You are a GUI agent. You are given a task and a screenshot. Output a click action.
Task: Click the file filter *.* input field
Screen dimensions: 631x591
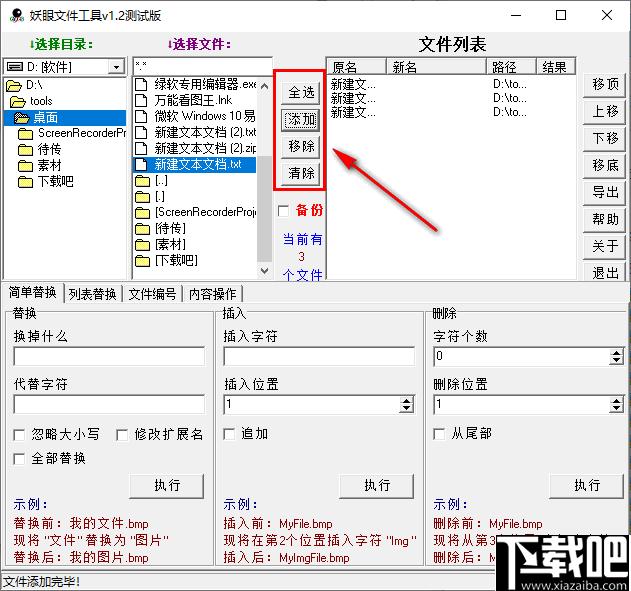coord(202,66)
